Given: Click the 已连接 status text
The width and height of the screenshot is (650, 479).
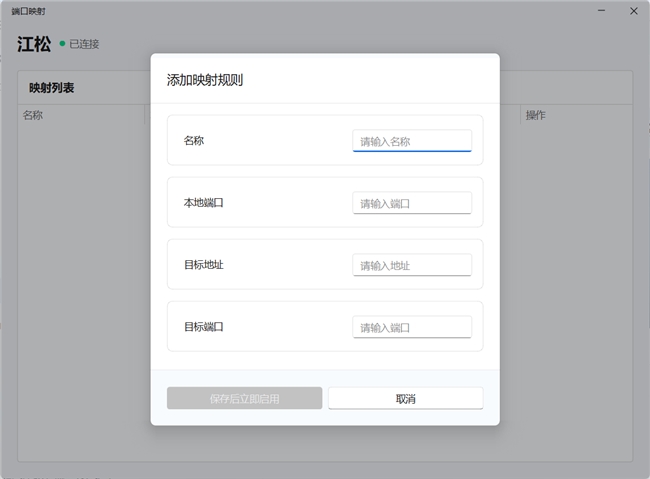Looking at the screenshot, I should (x=84, y=44).
